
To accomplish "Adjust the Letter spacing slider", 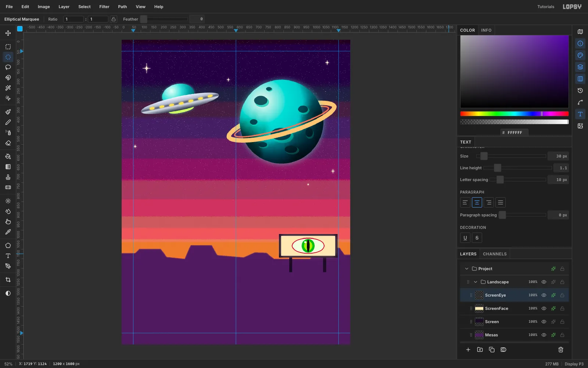I will pyautogui.click(x=518, y=180).
